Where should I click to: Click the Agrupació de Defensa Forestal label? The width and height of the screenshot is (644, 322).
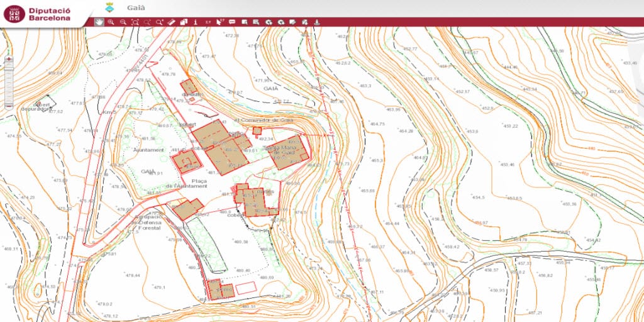point(147,222)
